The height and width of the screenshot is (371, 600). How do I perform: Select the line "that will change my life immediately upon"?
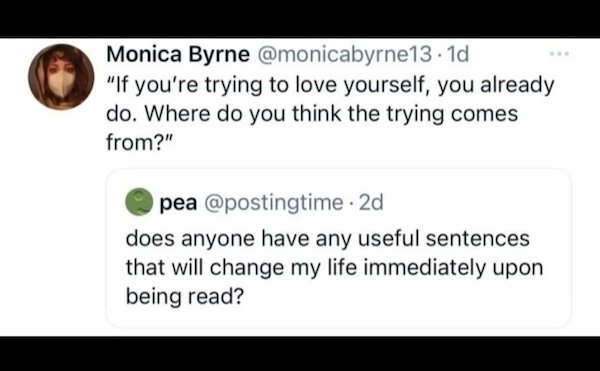334,268
